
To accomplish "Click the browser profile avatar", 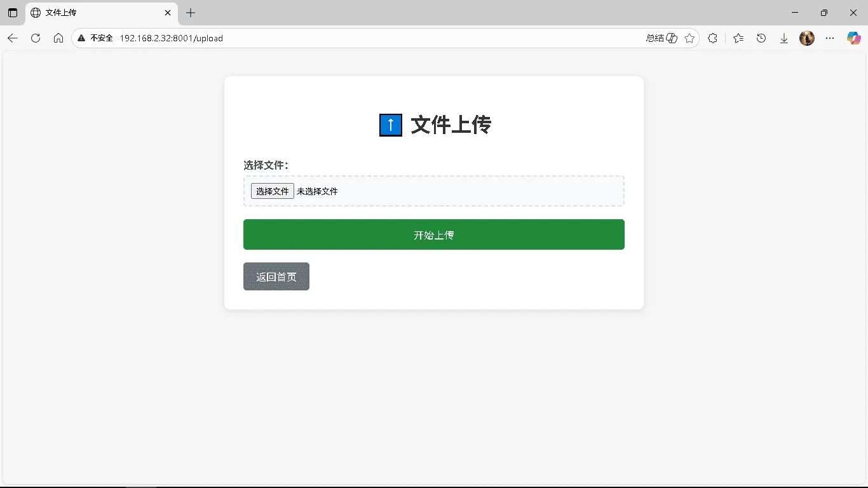I will click(x=806, y=38).
